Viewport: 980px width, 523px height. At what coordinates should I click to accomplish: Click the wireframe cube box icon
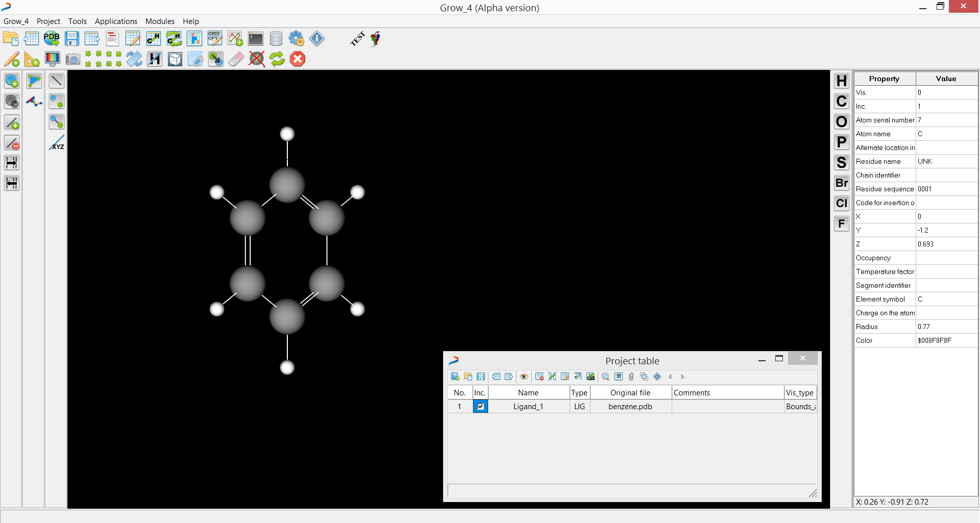pos(175,59)
